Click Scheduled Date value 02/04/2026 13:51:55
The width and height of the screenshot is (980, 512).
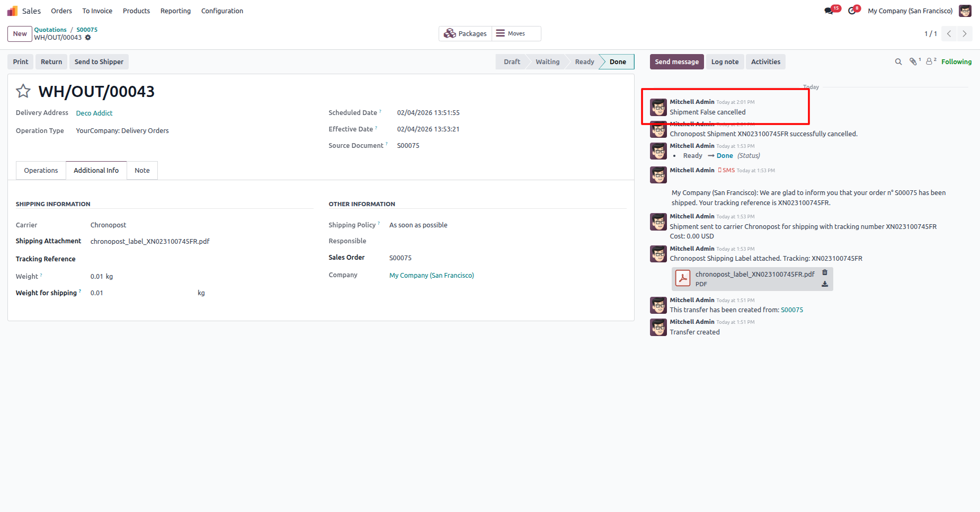point(429,113)
